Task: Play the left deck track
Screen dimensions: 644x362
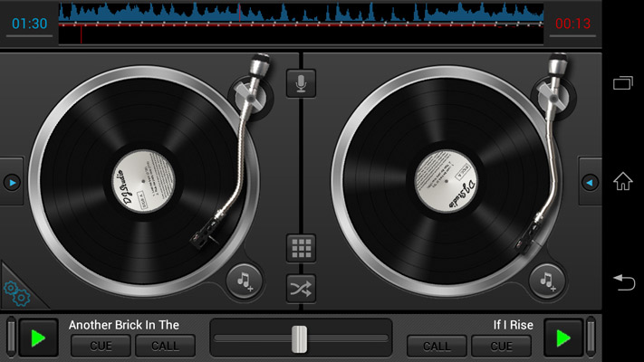Action: pyautogui.click(x=38, y=338)
